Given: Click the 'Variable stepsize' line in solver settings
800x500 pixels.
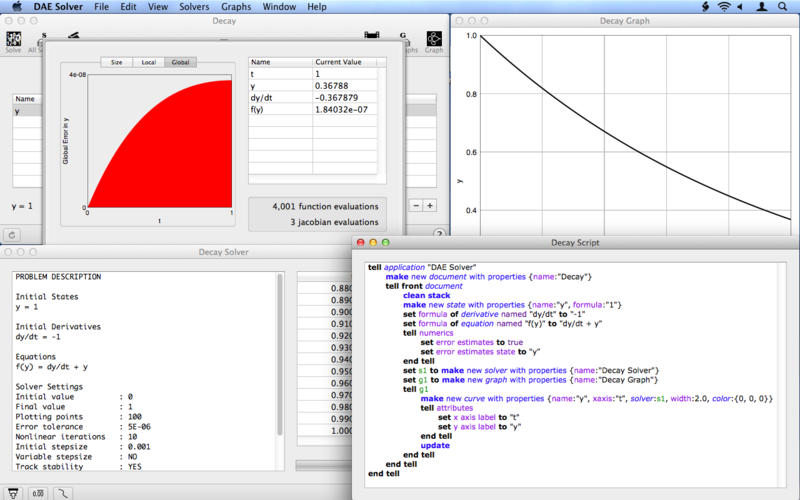Looking at the screenshot, I should (x=77, y=457).
